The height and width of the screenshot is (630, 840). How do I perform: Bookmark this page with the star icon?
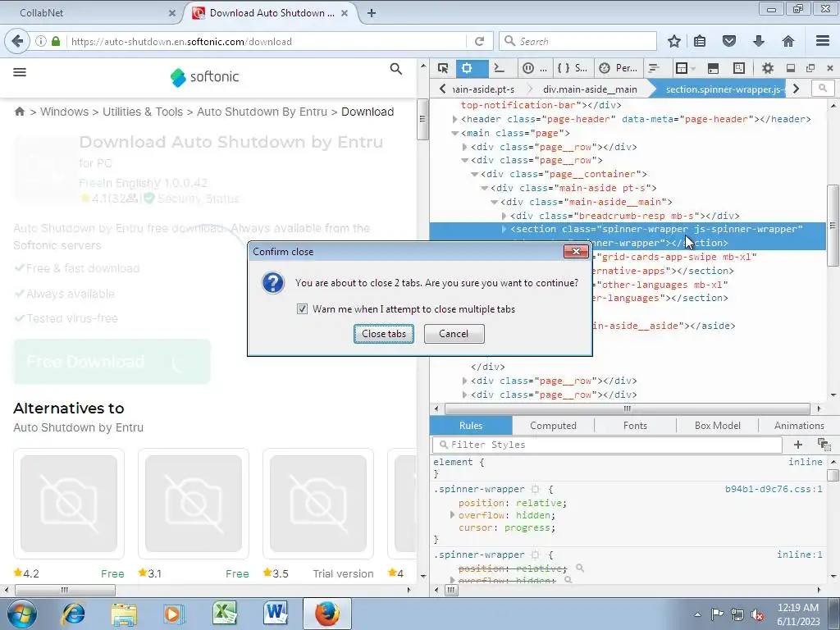pyautogui.click(x=674, y=41)
